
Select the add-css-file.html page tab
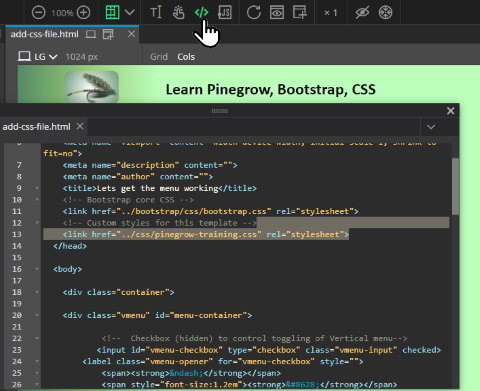44,34
